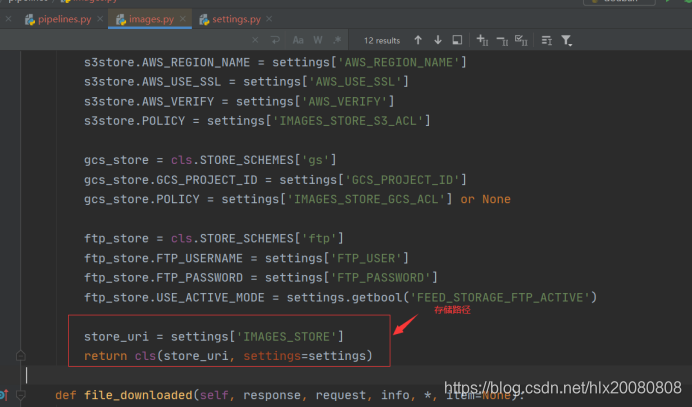Click gcs_store variable on the 'gs' line
The height and width of the screenshot is (407, 692).
coord(117,160)
